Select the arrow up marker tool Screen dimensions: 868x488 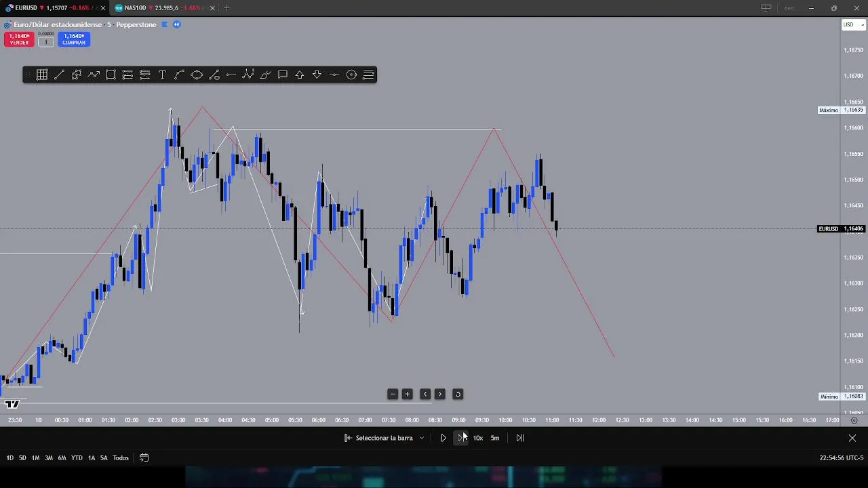point(300,75)
